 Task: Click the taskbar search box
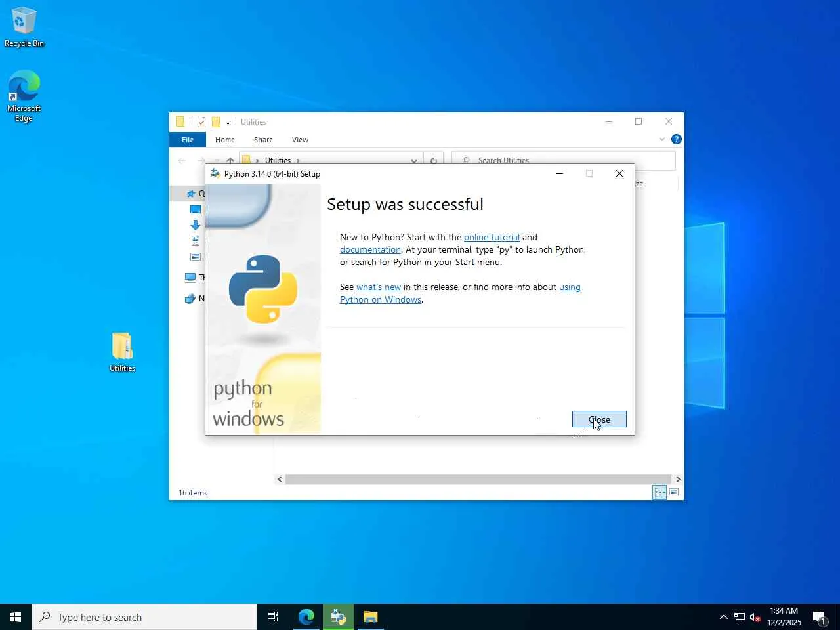pyautogui.click(x=144, y=617)
